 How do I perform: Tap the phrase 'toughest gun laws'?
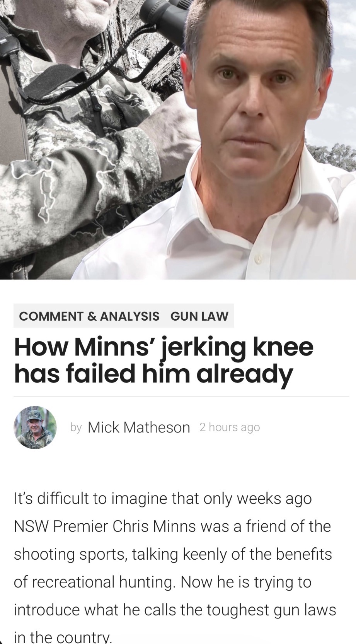coord(271,611)
